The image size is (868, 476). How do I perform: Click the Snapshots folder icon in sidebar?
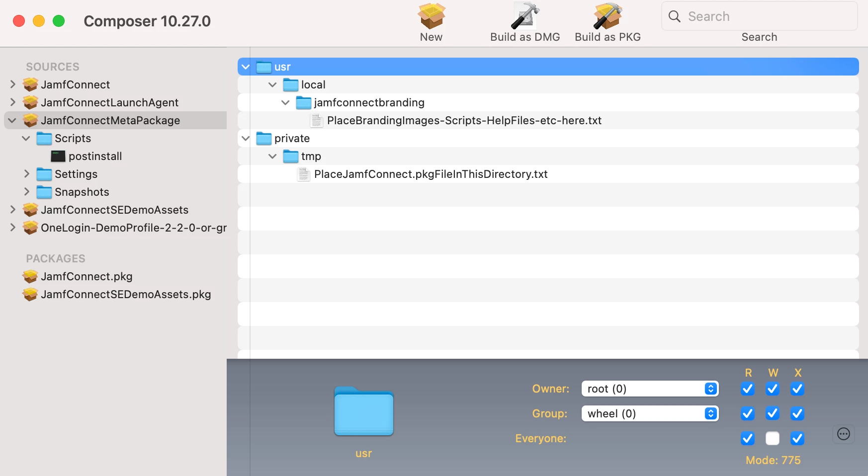[44, 192]
